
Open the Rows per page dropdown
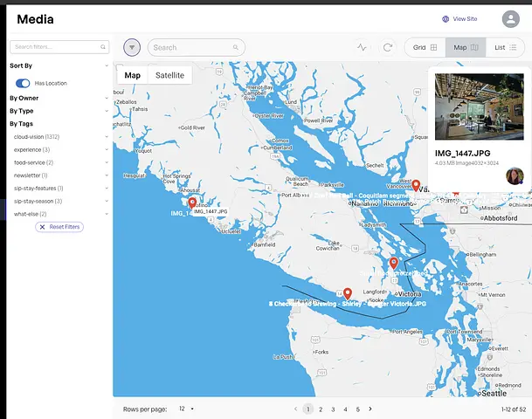tap(185, 409)
